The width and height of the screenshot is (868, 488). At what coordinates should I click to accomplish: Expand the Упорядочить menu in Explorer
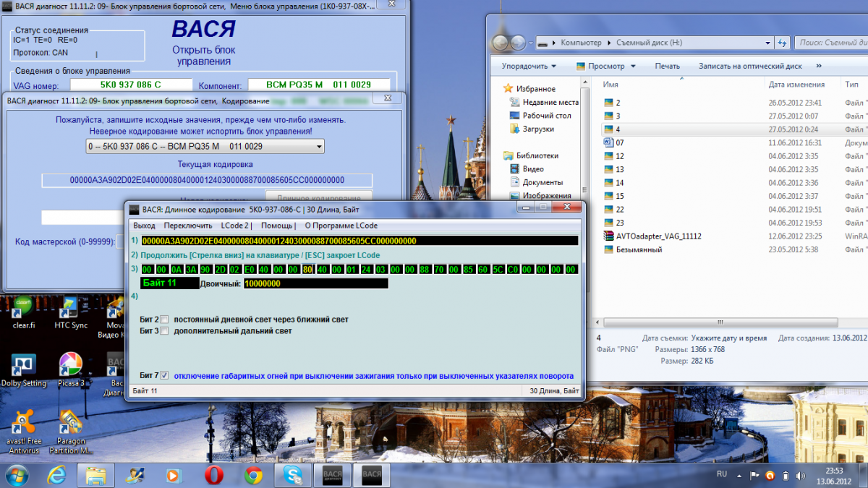(x=529, y=66)
